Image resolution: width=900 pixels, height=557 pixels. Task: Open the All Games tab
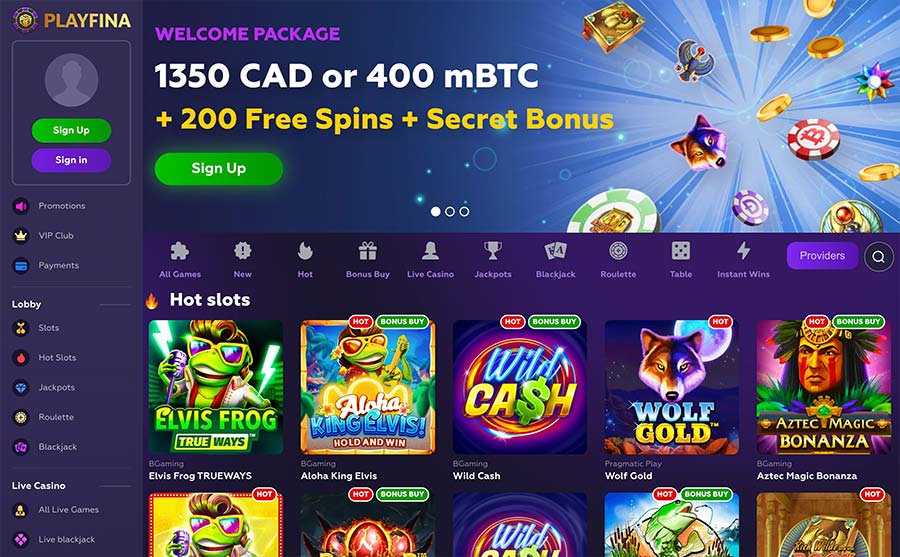(x=180, y=259)
